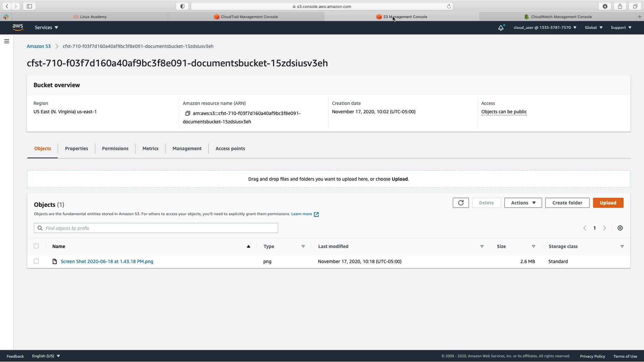Open the Feedback link
644x362 pixels.
pos(15,356)
